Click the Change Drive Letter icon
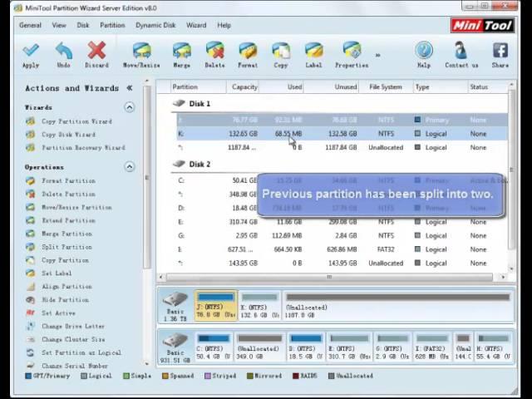This screenshot has width=532, height=399. [31, 327]
